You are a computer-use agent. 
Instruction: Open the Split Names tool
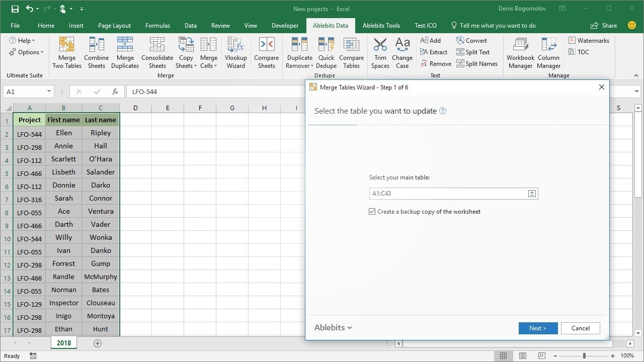tap(477, 63)
